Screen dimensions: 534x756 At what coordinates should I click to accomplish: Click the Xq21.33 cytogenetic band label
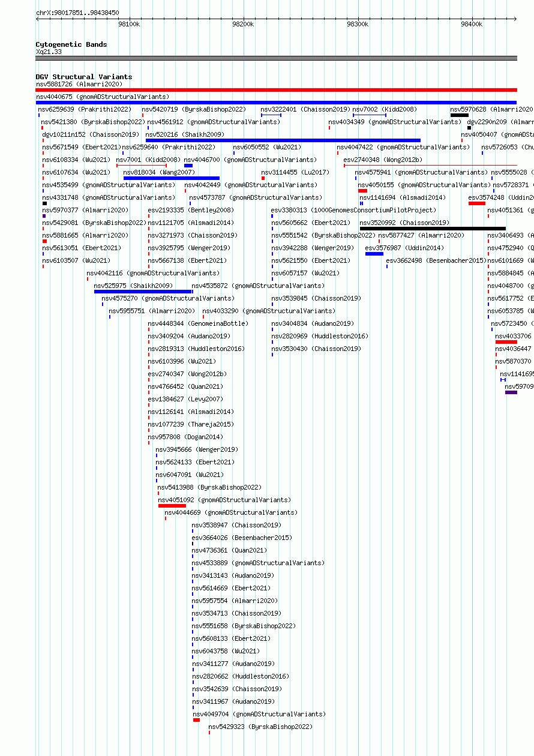point(49,52)
